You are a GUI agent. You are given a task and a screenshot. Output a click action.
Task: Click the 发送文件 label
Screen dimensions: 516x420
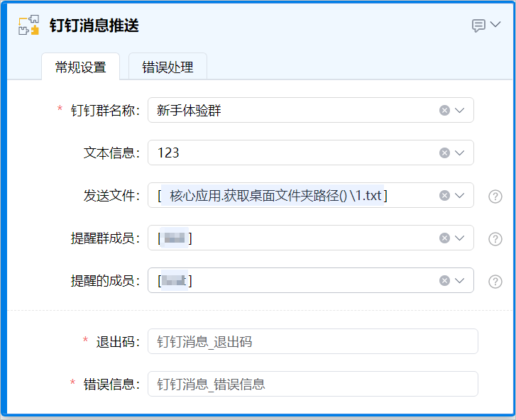tap(112, 196)
